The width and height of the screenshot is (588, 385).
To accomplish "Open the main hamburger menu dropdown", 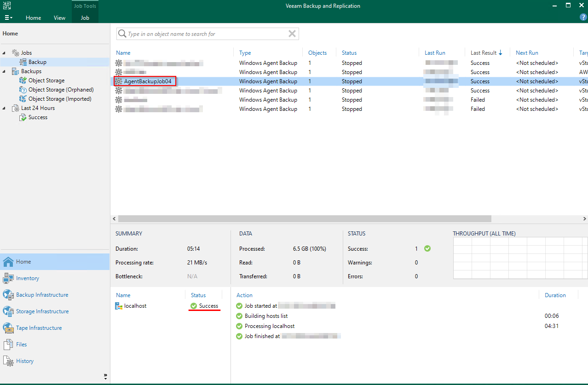I will [8, 18].
